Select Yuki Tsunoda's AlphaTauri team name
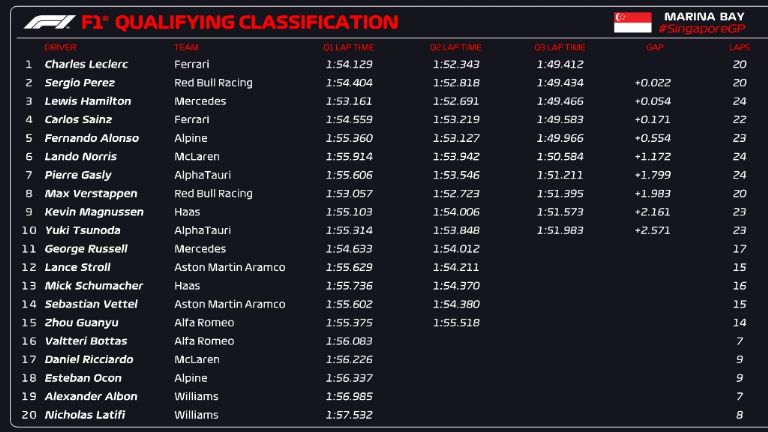The height and width of the screenshot is (432, 768). pos(201,230)
